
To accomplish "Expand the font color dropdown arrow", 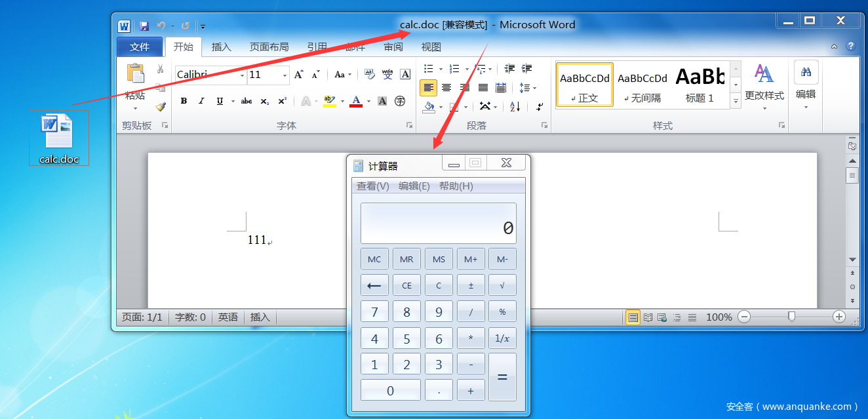I will click(x=368, y=101).
